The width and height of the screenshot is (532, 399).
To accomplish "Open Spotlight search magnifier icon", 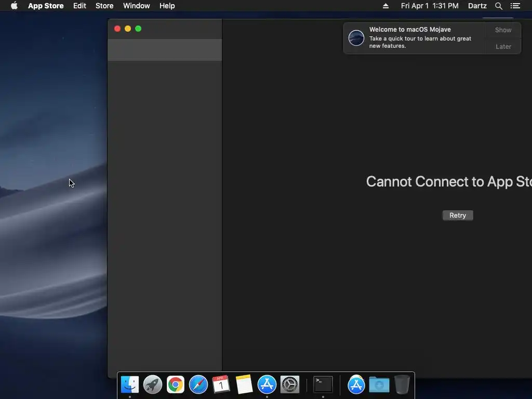I will [x=499, y=6].
